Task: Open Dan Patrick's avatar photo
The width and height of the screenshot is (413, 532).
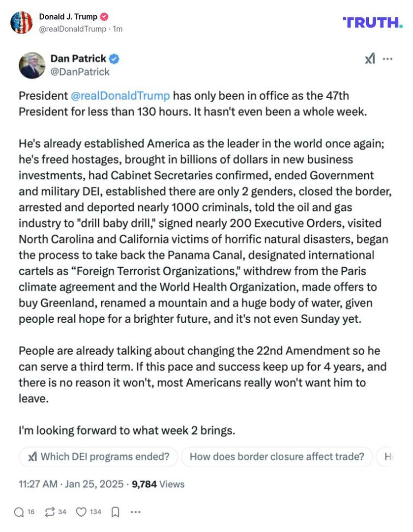Action: pos(32,65)
